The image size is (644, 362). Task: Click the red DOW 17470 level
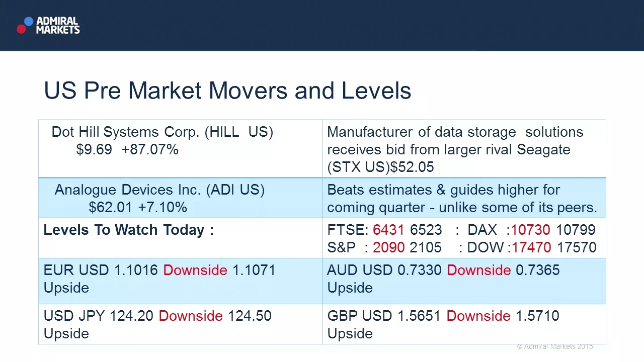click(x=531, y=247)
